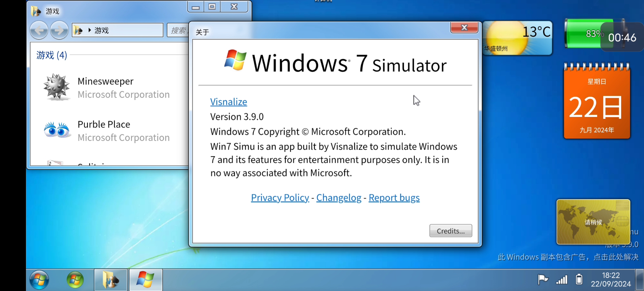Image resolution: width=644 pixels, height=291 pixels.
Task: Minimize the Games window
Action: point(196,7)
